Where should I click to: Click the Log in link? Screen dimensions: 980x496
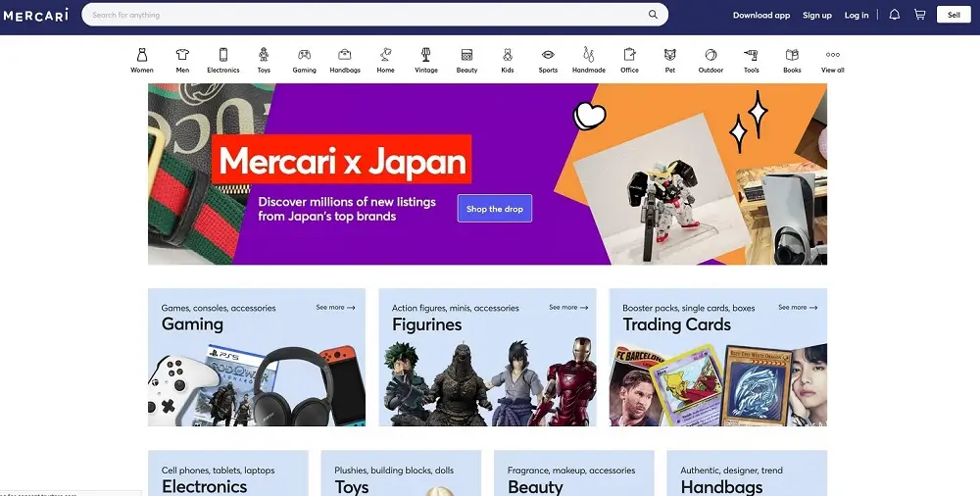857,15
